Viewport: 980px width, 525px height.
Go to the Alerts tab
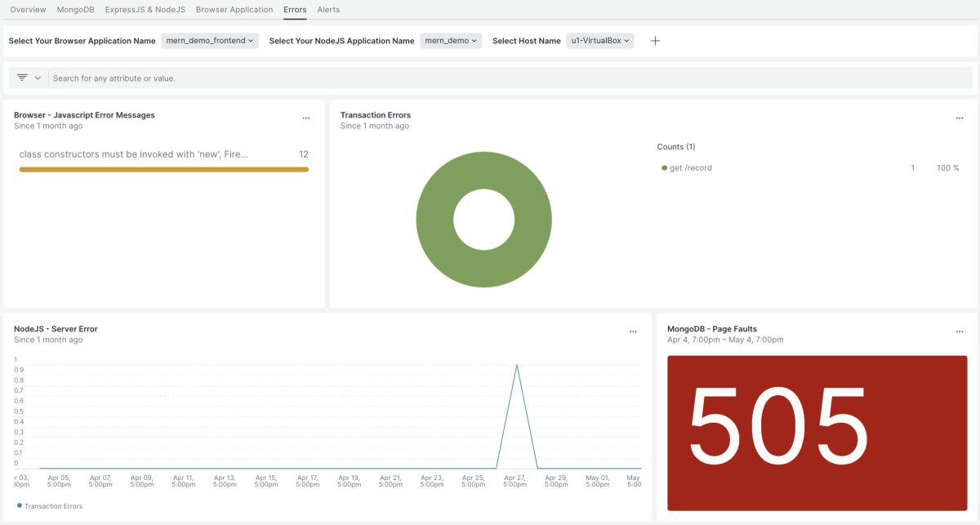tap(328, 10)
